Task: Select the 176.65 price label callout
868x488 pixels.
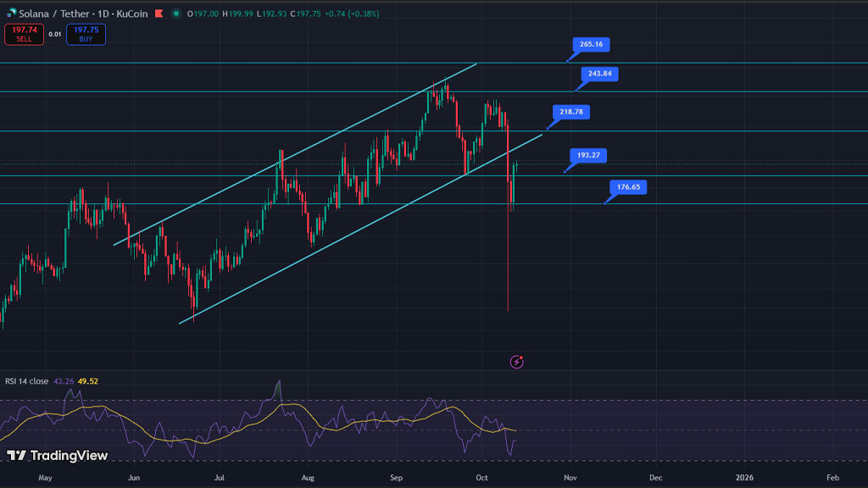Action: click(627, 186)
